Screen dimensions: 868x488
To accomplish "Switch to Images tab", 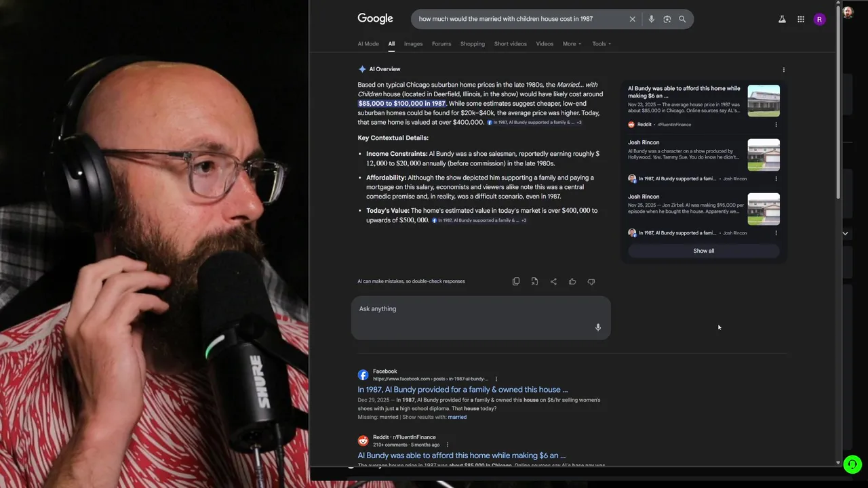I will click(x=413, y=44).
